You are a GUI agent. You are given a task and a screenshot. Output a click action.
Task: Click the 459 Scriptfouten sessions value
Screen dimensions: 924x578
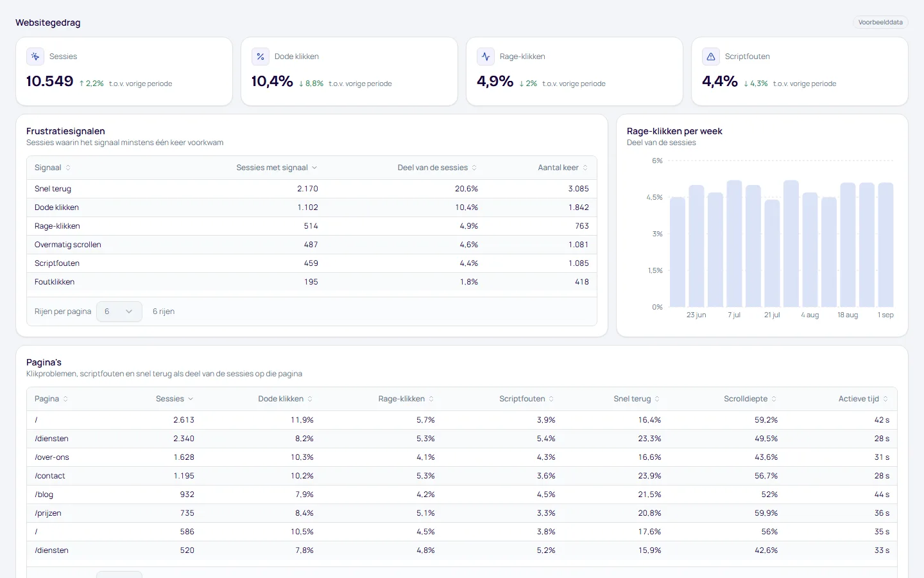[x=311, y=263]
